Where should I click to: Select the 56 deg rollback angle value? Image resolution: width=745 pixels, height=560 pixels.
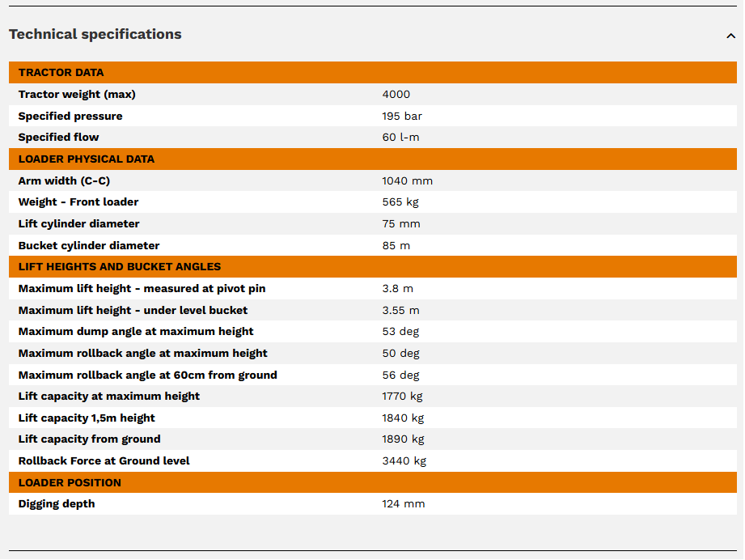pyautogui.click(x=400, y=375)
